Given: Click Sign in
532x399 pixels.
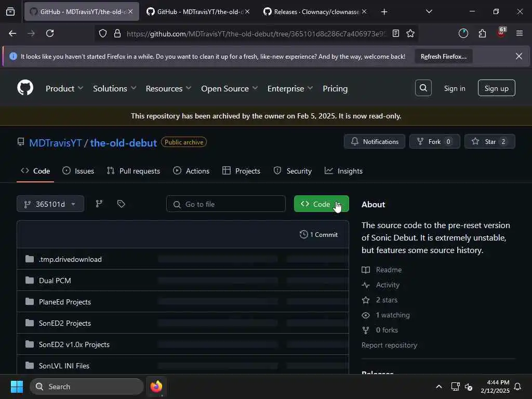Looking at the screenshot, I should coord(455,88).
